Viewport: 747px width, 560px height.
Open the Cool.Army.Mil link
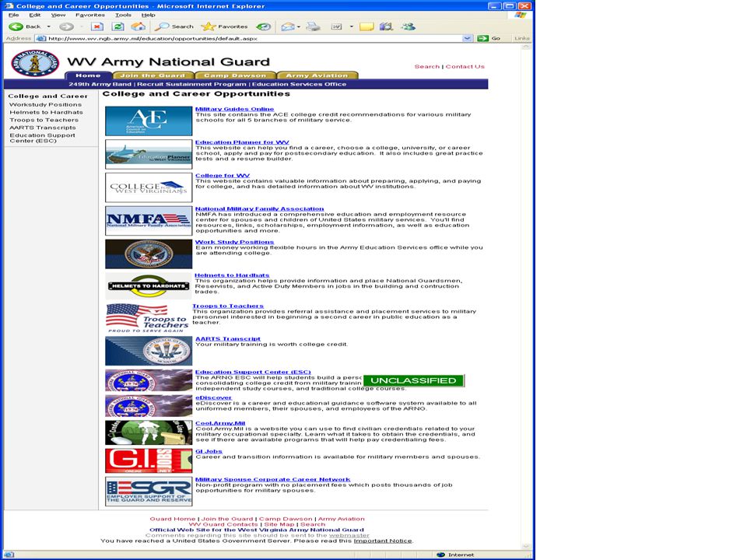tap(220, 423)
